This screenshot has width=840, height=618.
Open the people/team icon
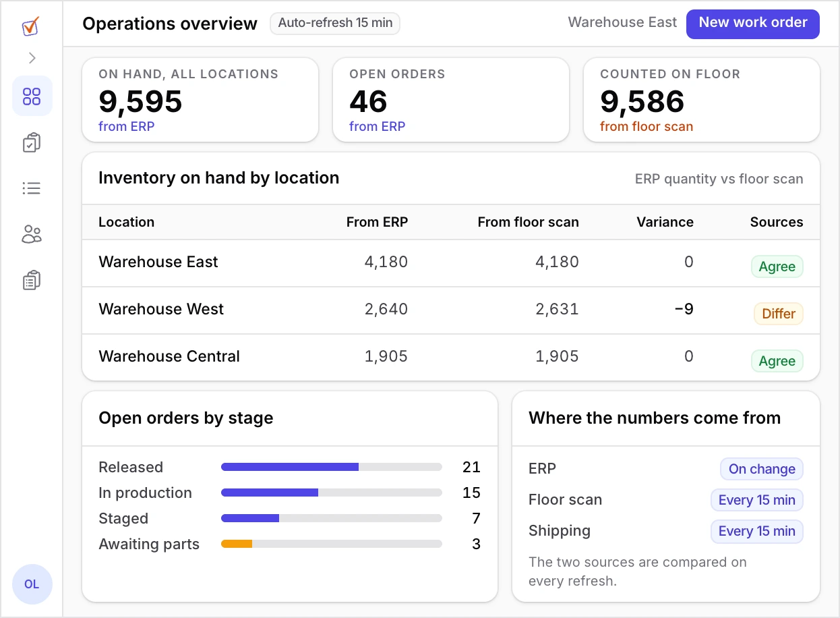click(x=32, y=234)
